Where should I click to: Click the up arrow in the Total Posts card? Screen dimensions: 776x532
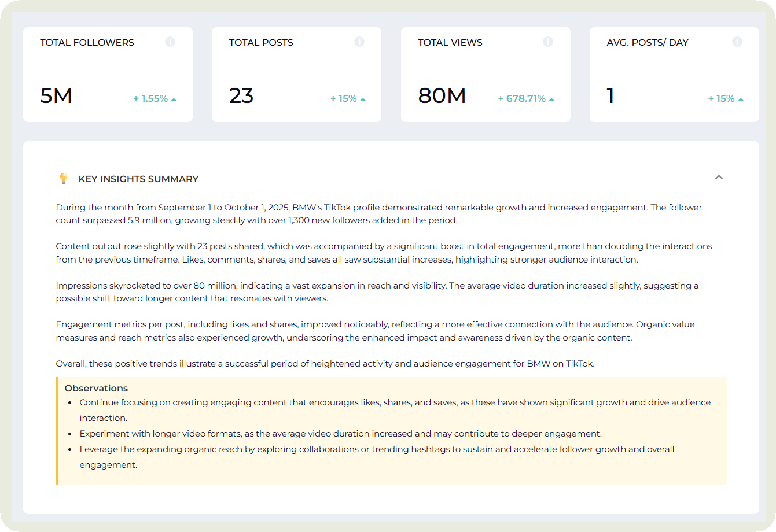[363, 99]
